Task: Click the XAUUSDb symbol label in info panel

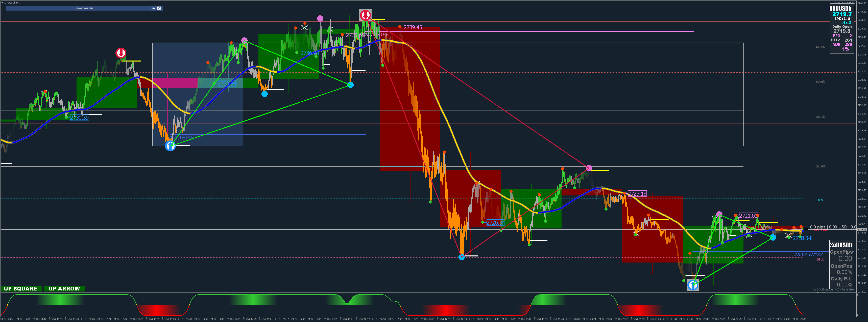Action: click(x=840, y=9)
